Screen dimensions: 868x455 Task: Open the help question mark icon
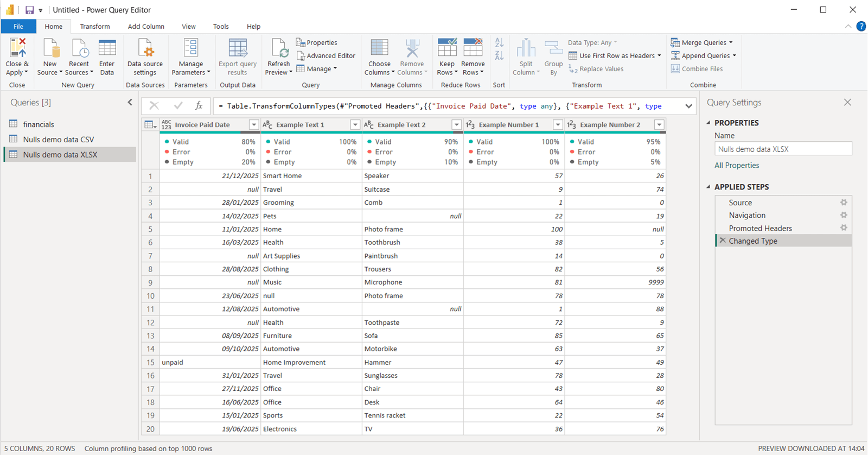tap(861, 26)
